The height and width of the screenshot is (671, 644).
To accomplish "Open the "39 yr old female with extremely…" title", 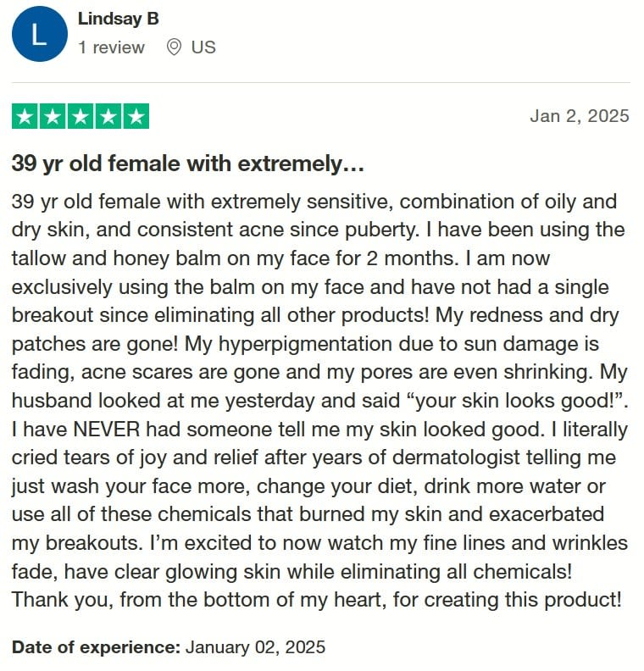I will (x=187, y=164).
